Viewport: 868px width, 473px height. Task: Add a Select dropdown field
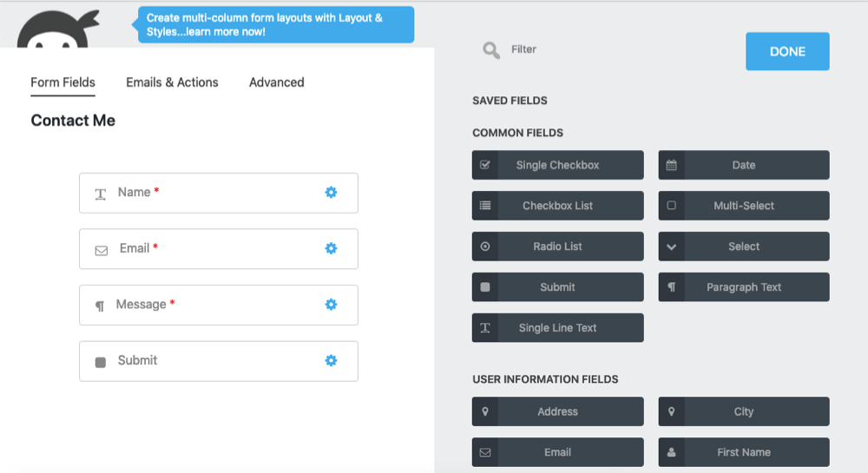pos(743,246)
